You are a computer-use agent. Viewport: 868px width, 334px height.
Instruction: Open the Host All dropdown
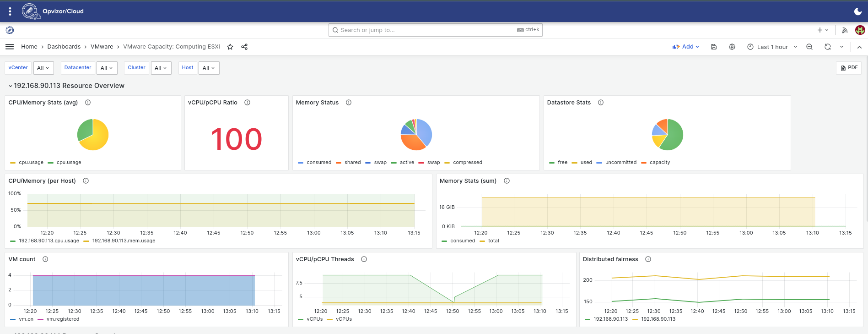point(209,68)
